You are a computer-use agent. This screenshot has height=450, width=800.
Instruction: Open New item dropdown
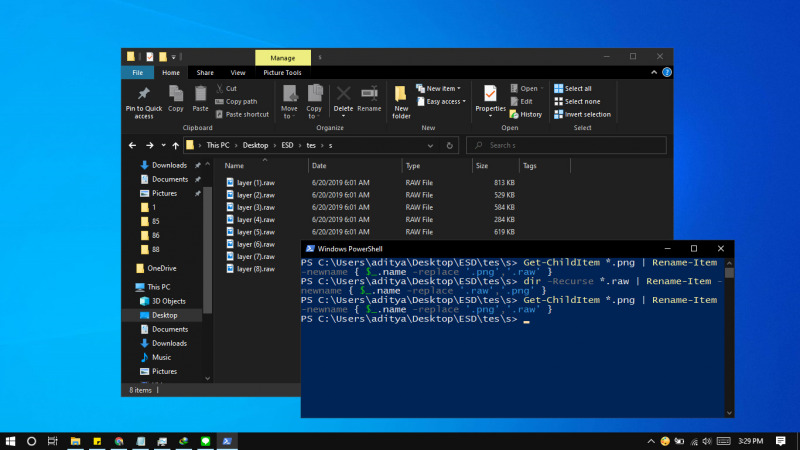tap(438, 88)
